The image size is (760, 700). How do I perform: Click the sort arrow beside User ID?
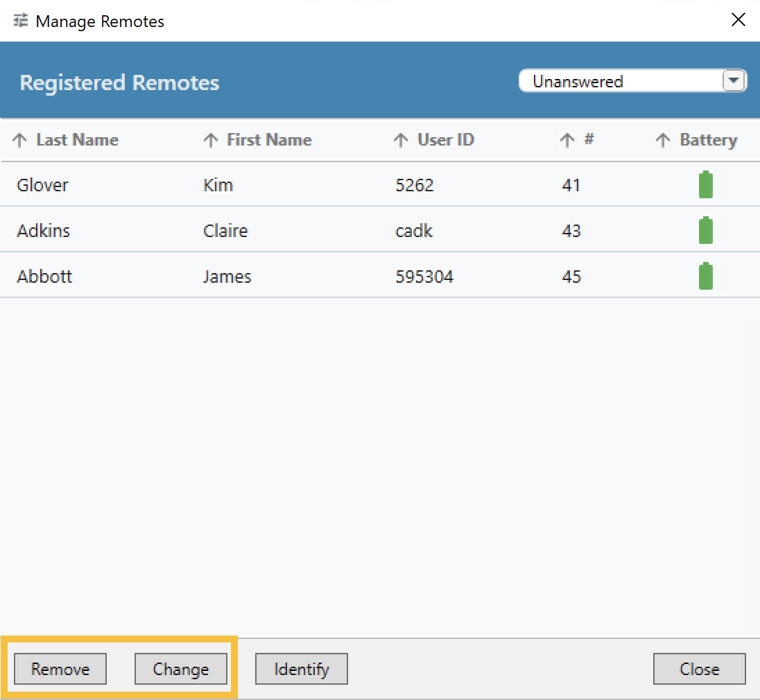coord(401,141)
